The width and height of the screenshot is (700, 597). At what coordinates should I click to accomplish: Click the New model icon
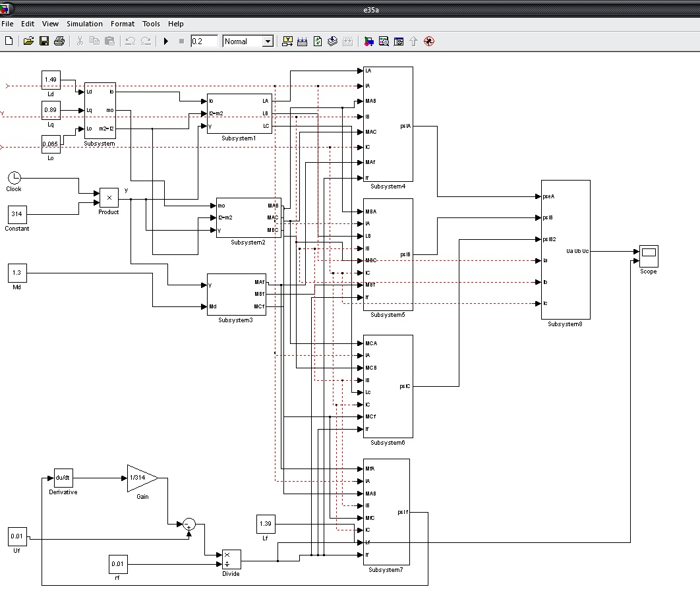click(x=9, y=41)
